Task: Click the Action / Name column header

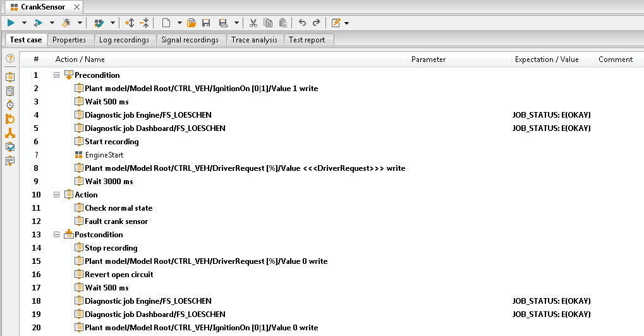Action: pyautogui.click(x=230, y=59)
